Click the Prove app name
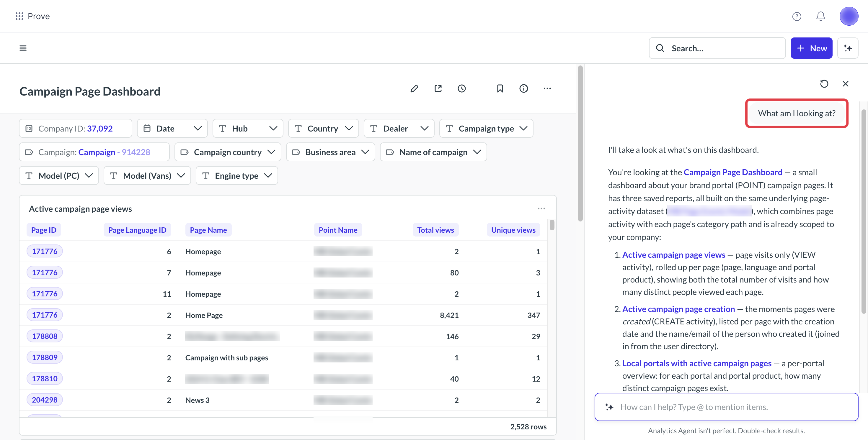This screenshot has width=868, height=440. pos(39,16)
